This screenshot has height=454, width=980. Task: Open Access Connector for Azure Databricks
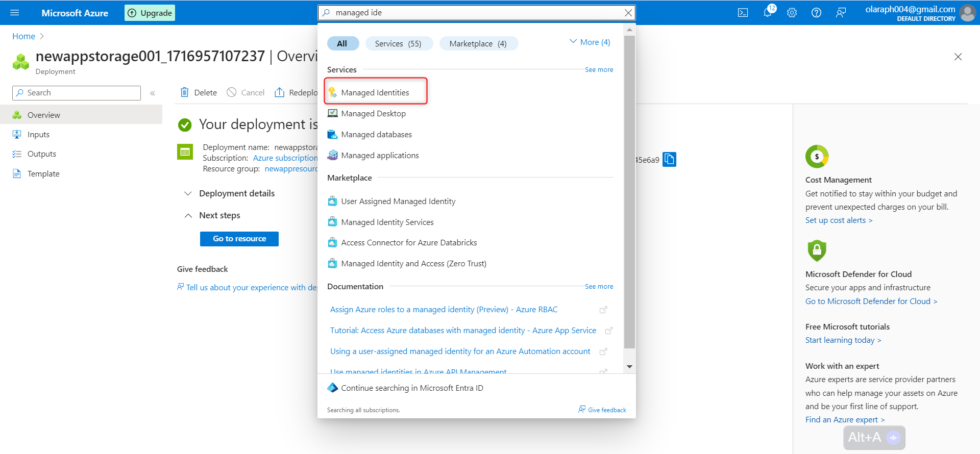pos(409,243)
